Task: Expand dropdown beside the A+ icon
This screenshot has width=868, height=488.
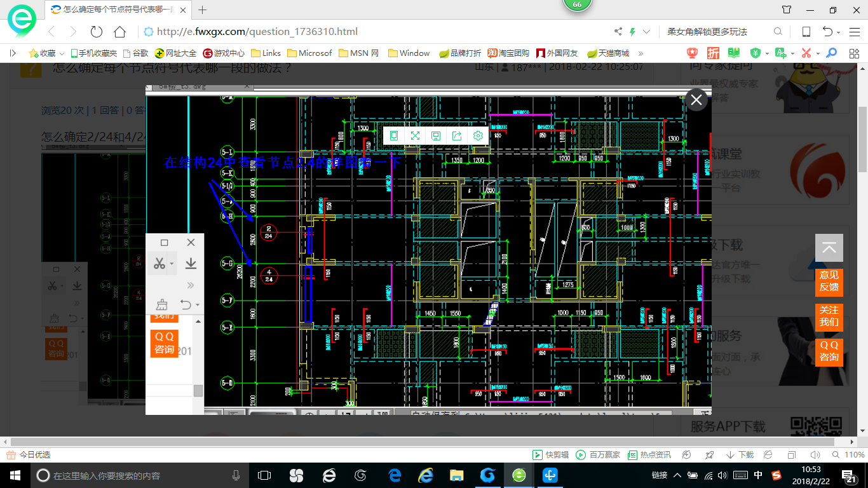Action: click(792, 54)
